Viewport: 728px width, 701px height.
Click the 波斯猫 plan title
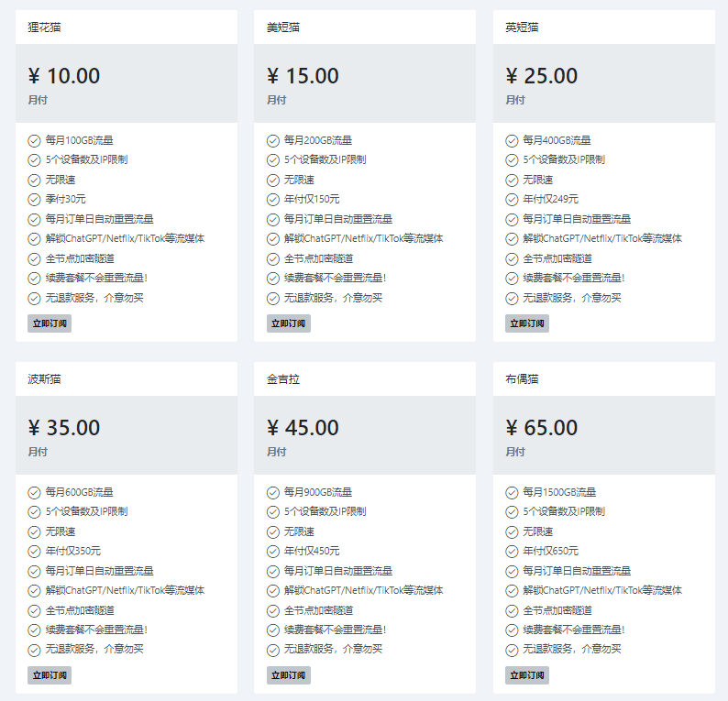(44, 379)
